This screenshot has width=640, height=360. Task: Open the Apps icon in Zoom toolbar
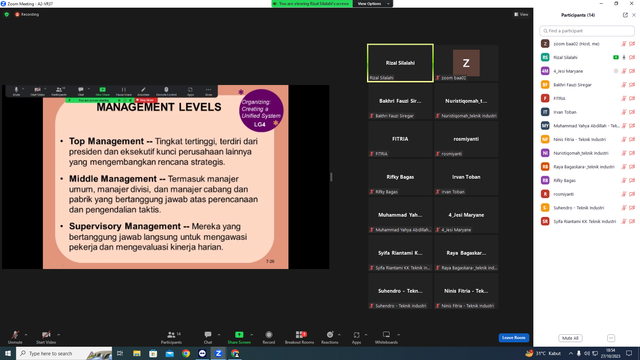click(356, 335)
